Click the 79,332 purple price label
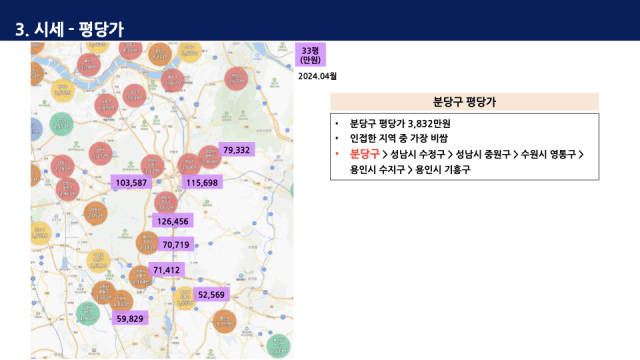This screenshot has height=360, width=640. pyautogui.click(x=237, y=150)
